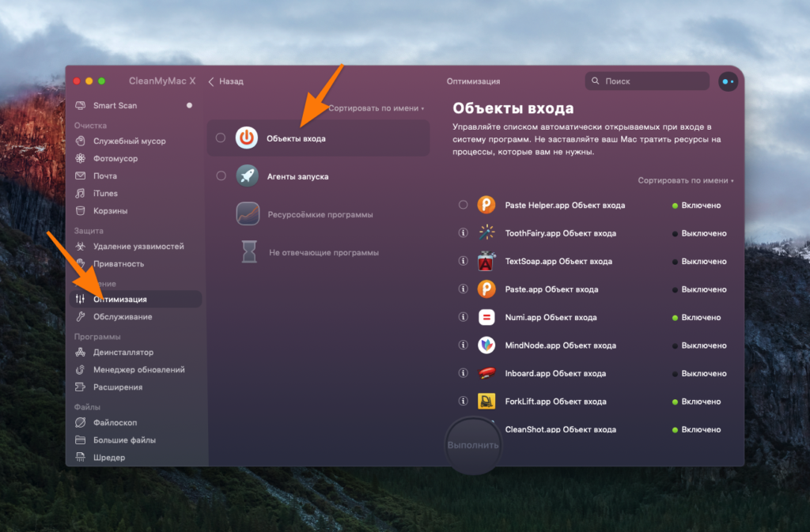Open Расширения icon in sidebar
The height and width of the screenshot is (532, 810).
coord(81,387)
